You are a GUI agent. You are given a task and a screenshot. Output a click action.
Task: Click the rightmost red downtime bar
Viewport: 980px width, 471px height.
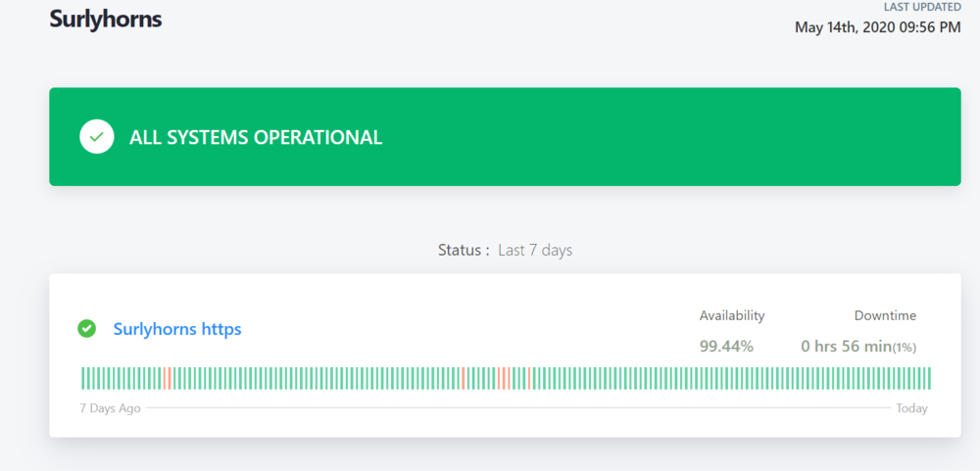coord(529,378)
